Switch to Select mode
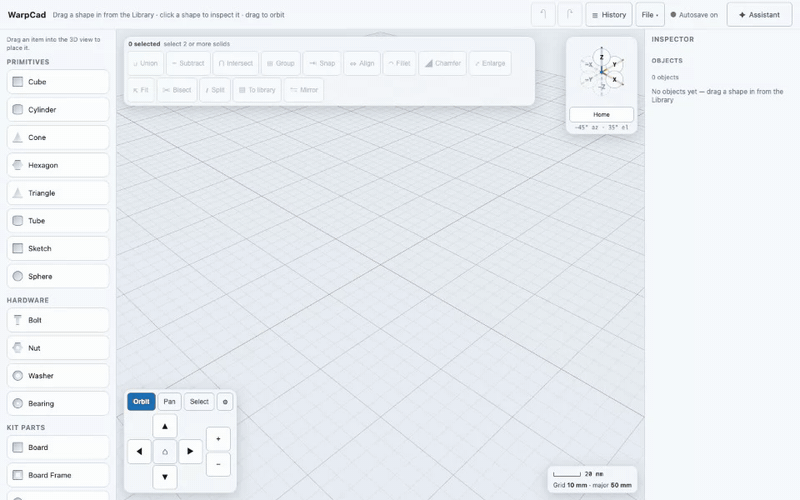 (x=199, y=402)
